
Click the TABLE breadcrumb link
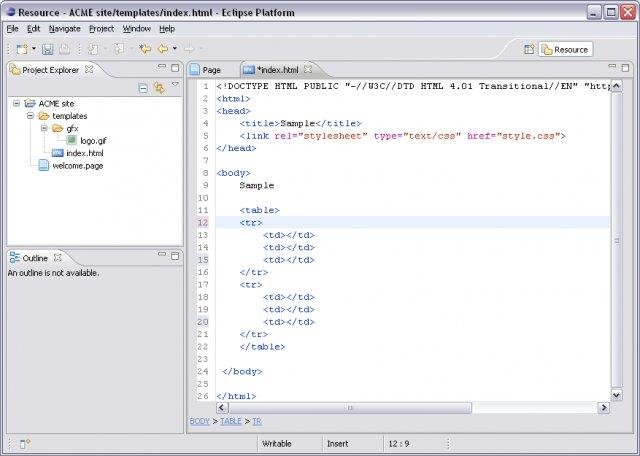230,421
